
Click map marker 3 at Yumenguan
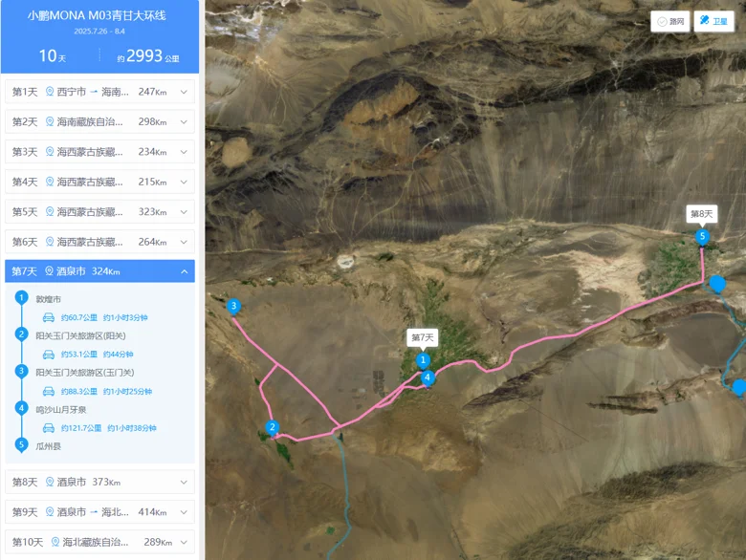pos(233,307)
